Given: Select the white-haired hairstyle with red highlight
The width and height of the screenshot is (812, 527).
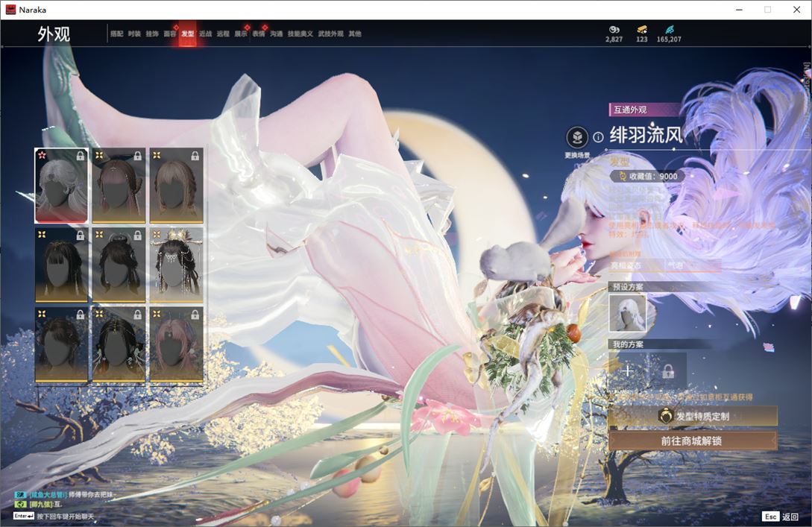Looking at the screenshot, I should (x=62, y=186).
